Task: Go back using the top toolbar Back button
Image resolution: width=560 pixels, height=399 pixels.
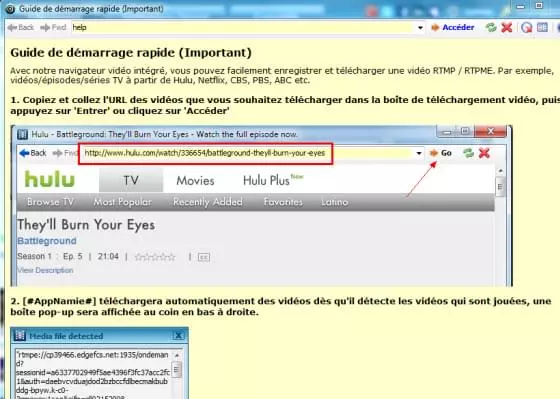Action: [21, 28]
